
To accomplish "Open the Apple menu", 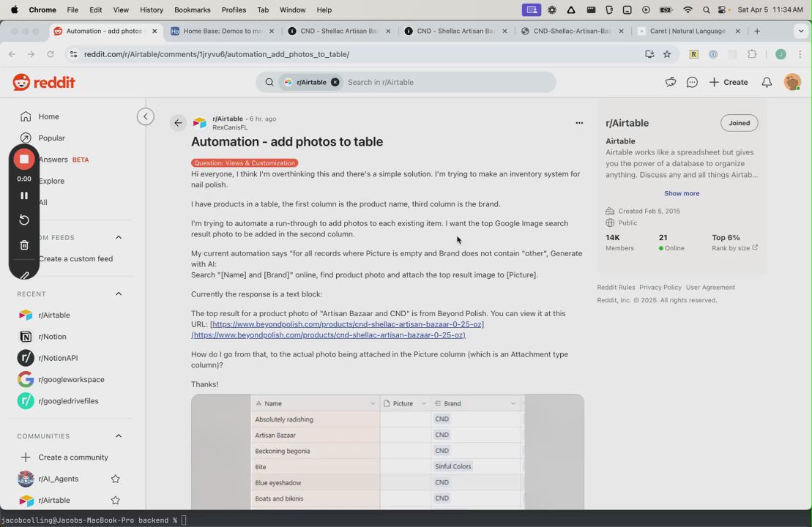I will tap(14, 10).
